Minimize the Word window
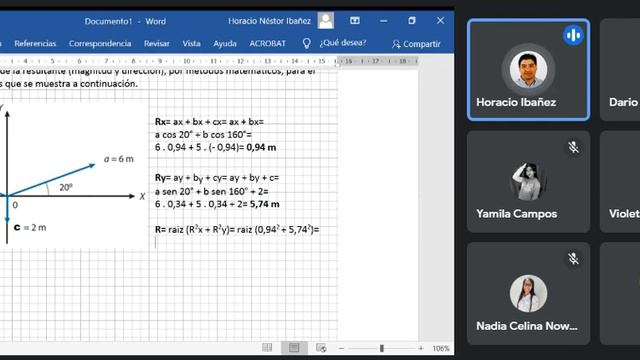 point(383,21)
